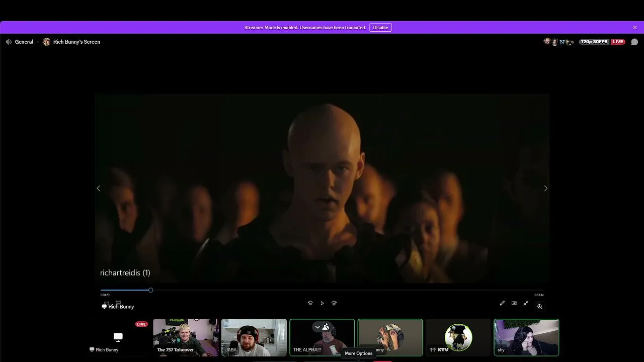Screen dimensions: 644x362
Task: Select the tattoo-avatar participant tile
Action: [390, 337]
